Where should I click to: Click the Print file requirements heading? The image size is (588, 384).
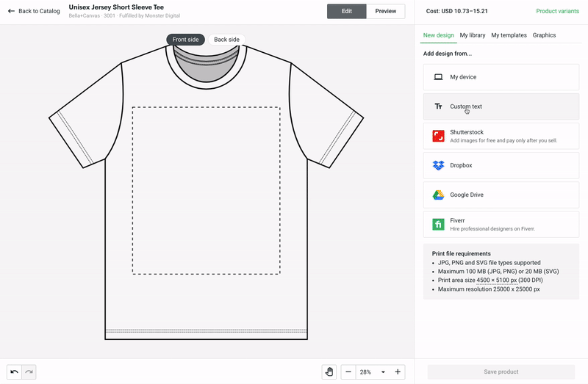[462, 253]
